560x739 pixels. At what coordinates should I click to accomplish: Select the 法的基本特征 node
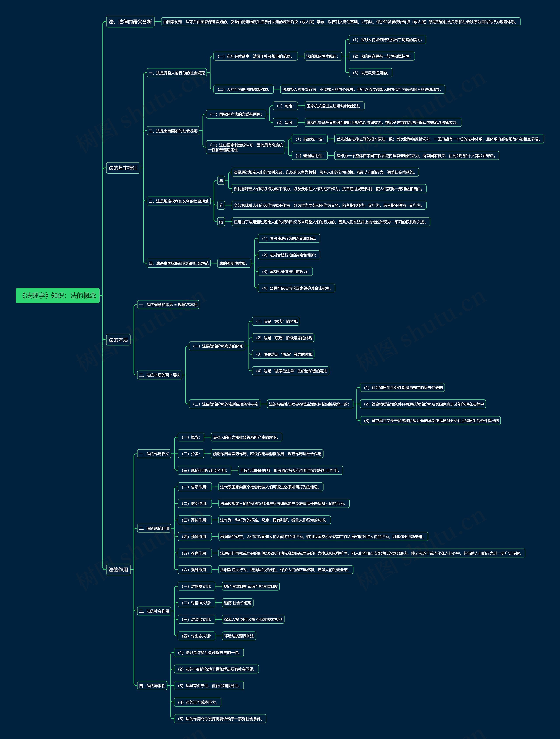(x=123, y=168)
